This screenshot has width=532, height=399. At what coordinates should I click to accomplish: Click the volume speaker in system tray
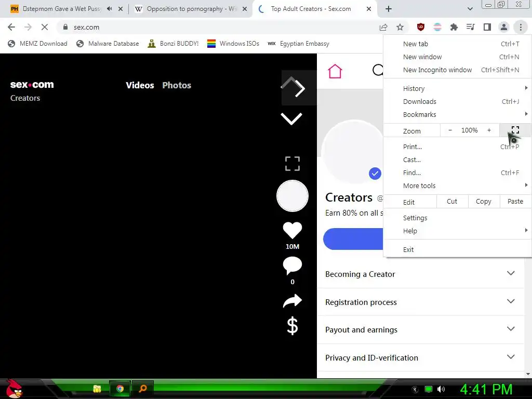click(x=441, y=389)
